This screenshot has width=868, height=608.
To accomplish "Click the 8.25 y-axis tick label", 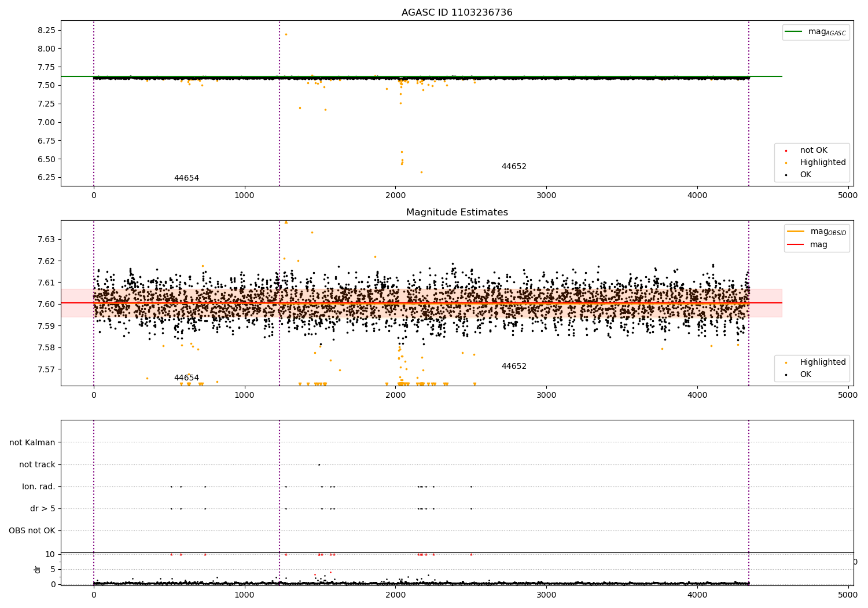I will click(x=46, y=30).
